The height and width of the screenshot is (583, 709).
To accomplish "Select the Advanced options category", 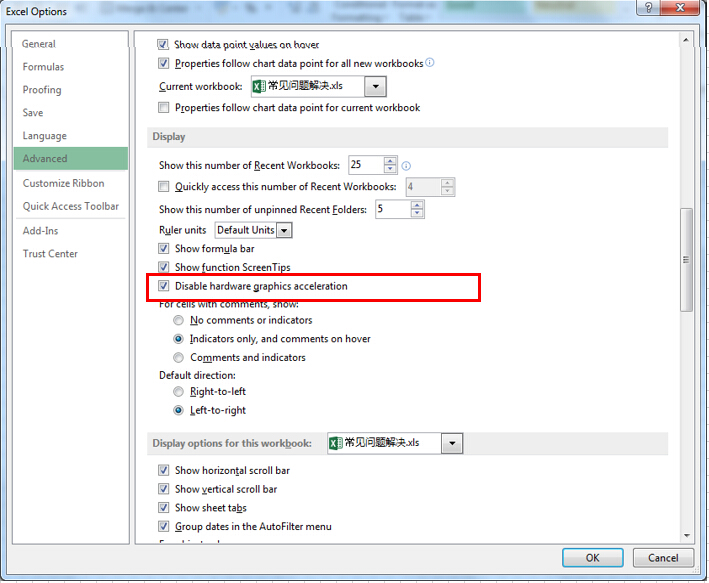I will pyautogui.click(x=71, y=158).
